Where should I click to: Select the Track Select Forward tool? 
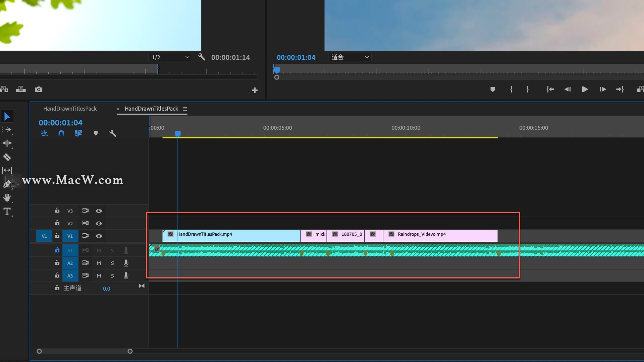(x=7, y=130)
